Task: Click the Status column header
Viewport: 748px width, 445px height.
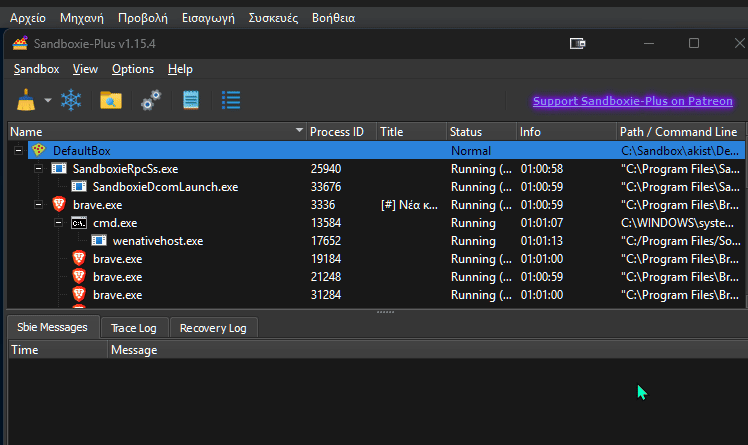Action: (x=481, y=132)
